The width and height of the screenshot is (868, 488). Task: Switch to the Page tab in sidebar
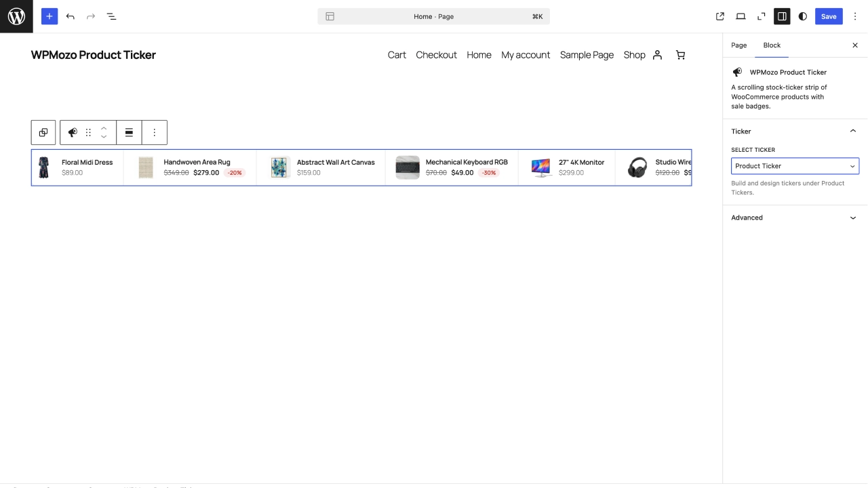pos(739,45)
